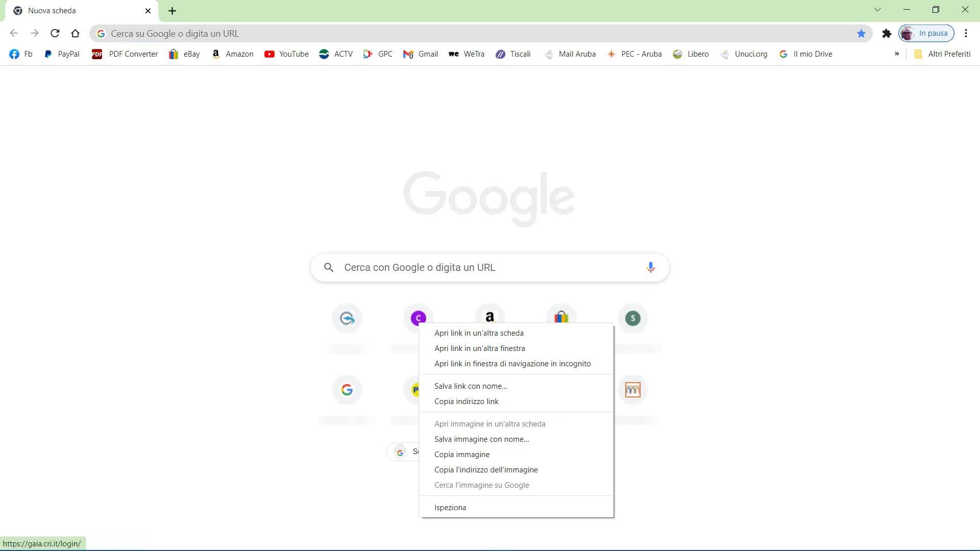This screenshot has width=980, height=551.
Task: Choose Apri link in un'altra finestra
Action: 516,348
